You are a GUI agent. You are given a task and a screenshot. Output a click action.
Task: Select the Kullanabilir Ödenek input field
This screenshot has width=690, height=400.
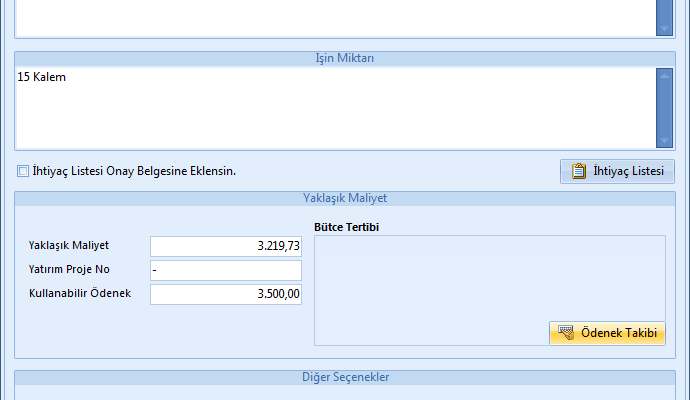pyautogui.click(x=225, y=294)
